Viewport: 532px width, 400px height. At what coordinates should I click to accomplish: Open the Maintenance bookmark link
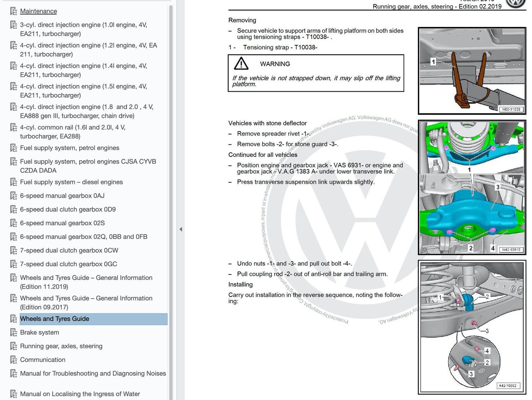click(38, 11)
